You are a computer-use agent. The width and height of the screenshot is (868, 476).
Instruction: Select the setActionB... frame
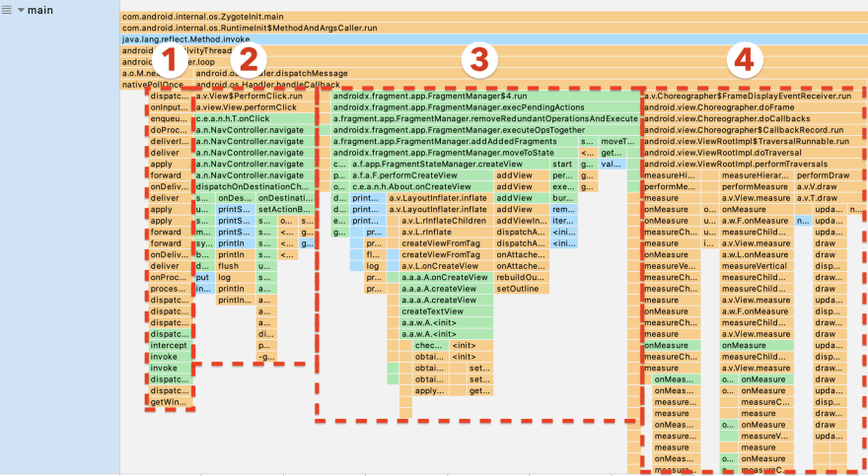pos(286,209)
